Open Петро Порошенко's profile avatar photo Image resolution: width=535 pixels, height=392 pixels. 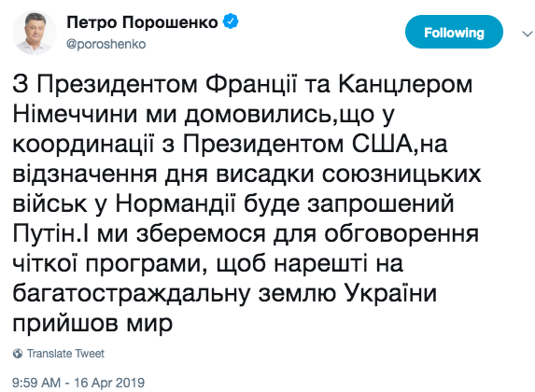[x=35, y=33]
